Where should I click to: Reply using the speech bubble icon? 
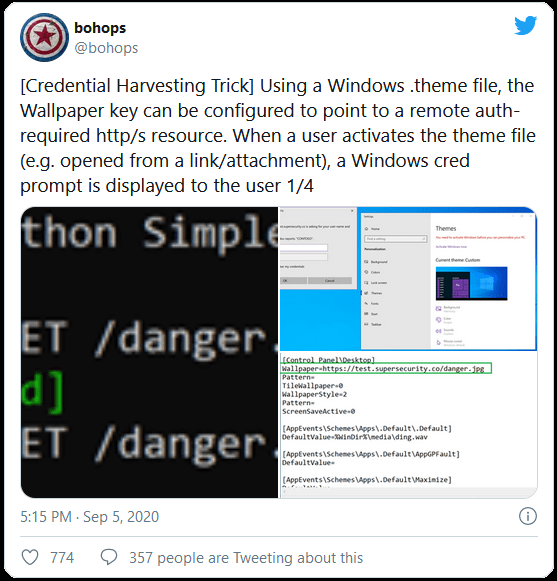tap(109, 557)
